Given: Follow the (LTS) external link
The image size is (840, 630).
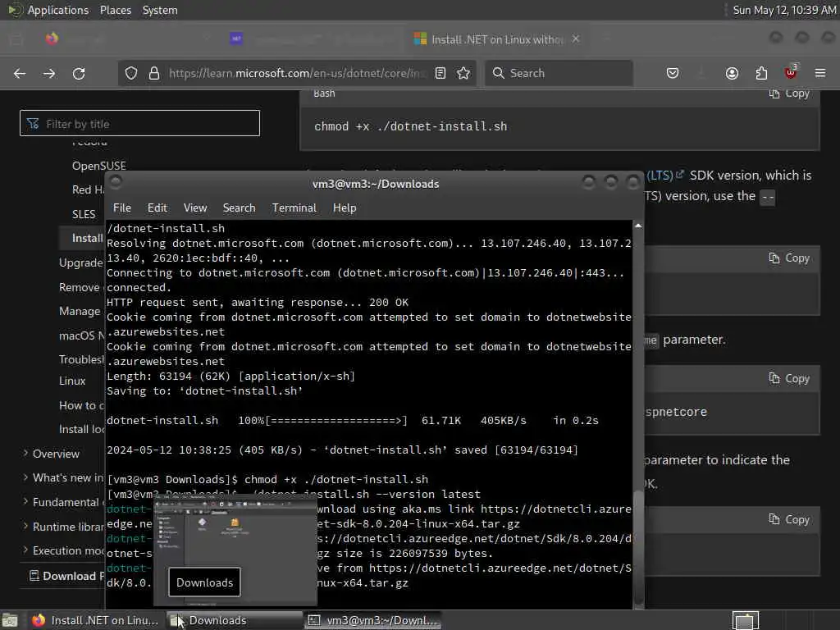Looking at the screenshot, I should [664, 176].
